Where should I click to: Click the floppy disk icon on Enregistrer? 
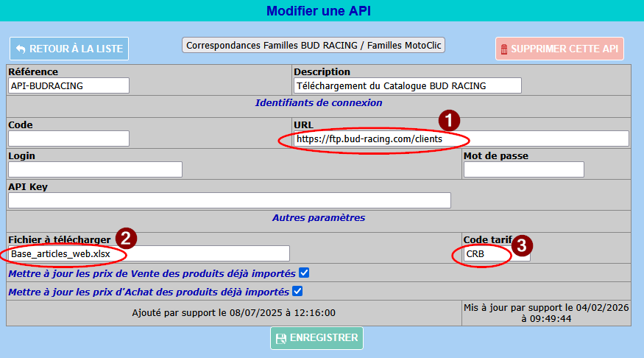pyautogui.click(x=280, y=338)
